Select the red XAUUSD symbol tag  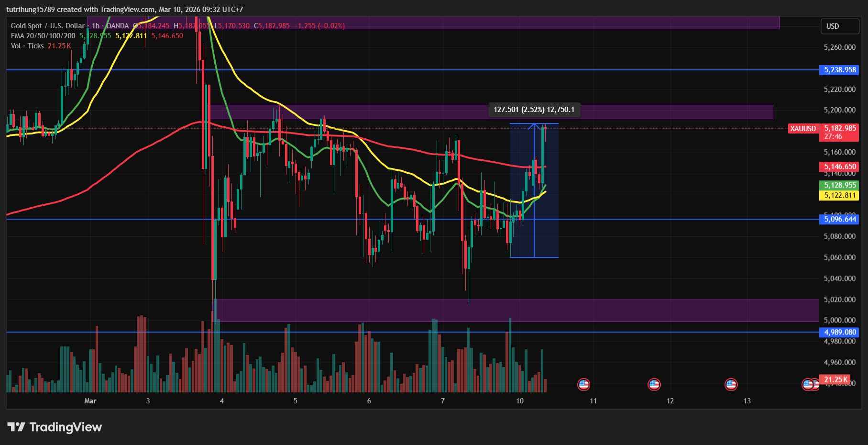[803, 129]
